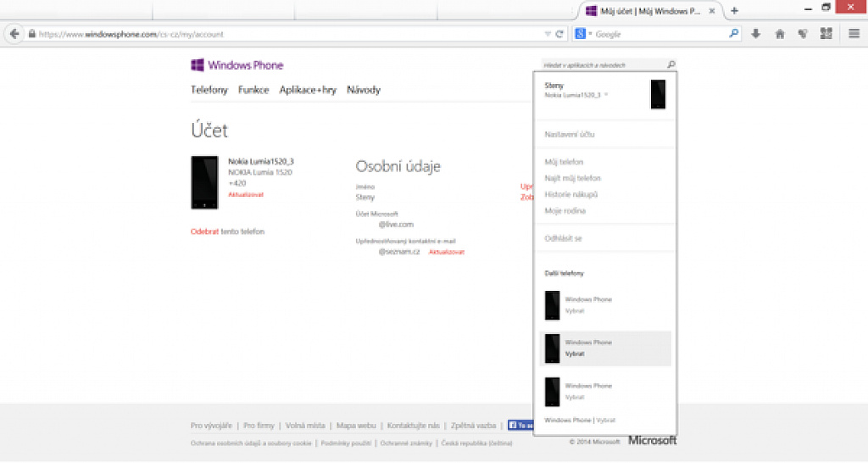
Task: Click Aktualizovat under the Nokia phone
Action: point(246,195)
